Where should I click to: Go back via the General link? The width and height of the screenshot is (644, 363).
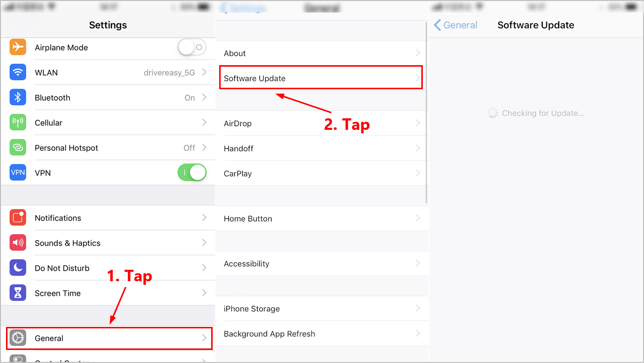pyautogui.click(x=455, y=25)
